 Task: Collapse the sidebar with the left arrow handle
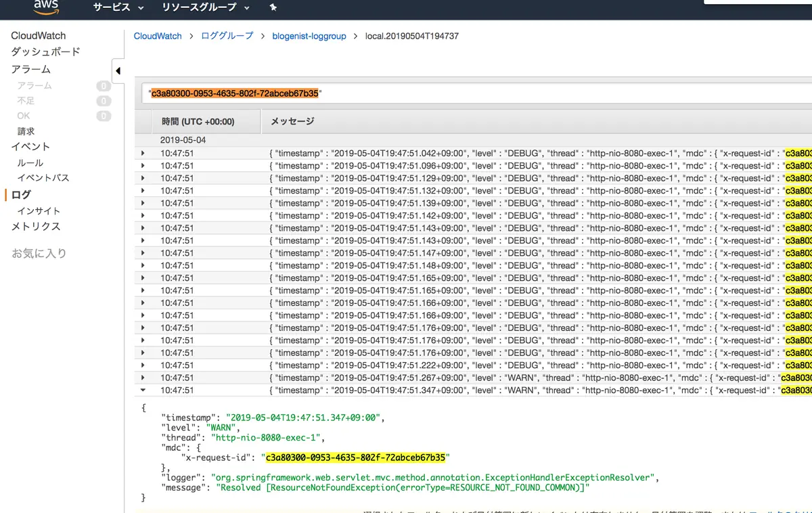[118, 71]
